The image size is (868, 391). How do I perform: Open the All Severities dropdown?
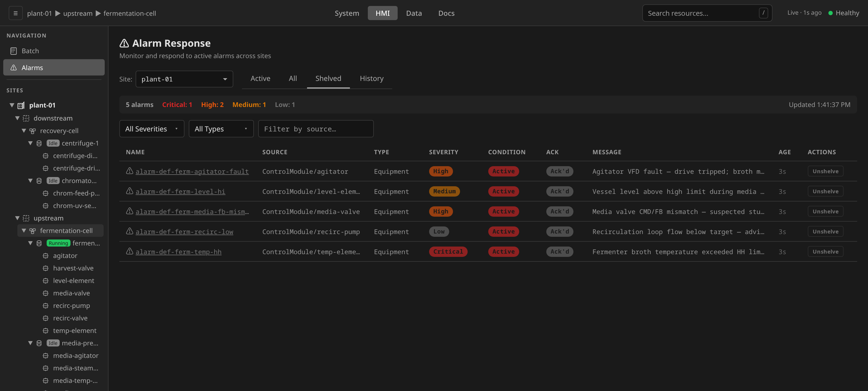click(152, 129)
